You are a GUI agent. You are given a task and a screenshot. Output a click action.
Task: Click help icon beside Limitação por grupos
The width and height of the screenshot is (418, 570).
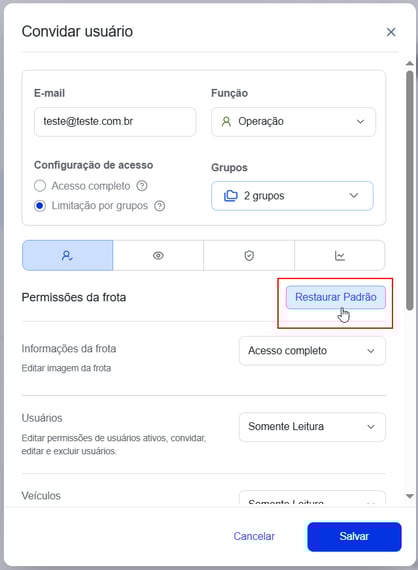160,206
